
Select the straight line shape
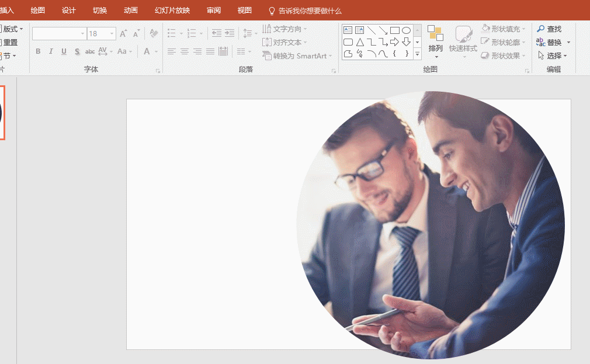pyautogui.click(x=372, y=30)
